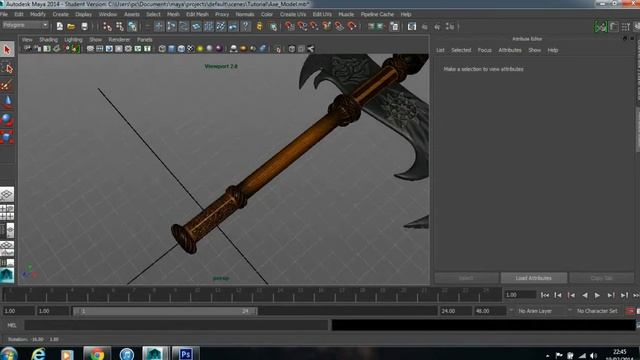Click the Load Attributes button
This screenshot has width=640, height=360.
tap(533, 278)
